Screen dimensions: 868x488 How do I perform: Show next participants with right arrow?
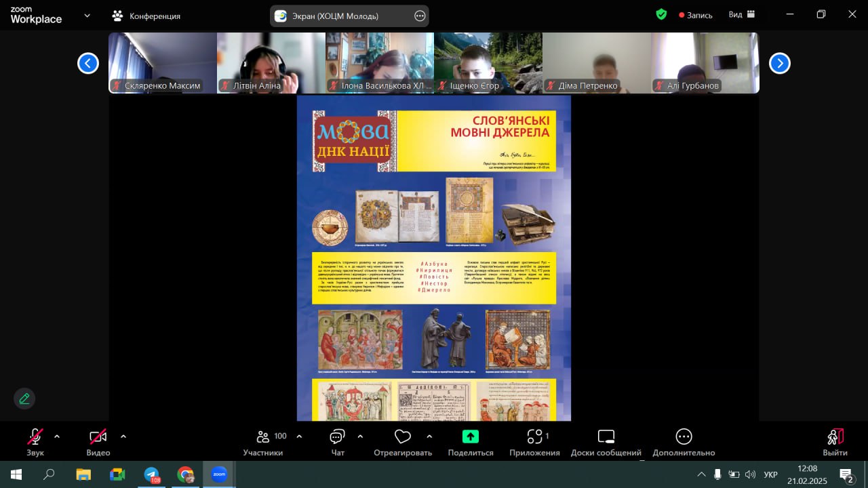(780, 63)
